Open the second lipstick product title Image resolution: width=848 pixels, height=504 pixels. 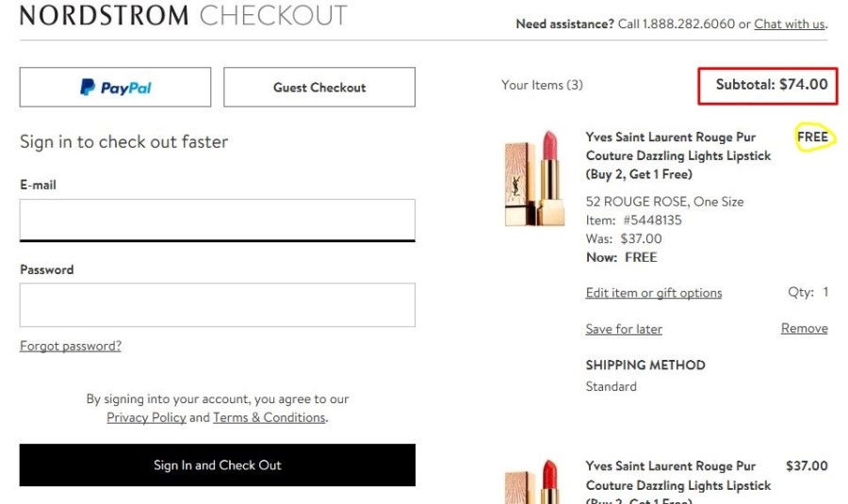click(x=677, y=476)
